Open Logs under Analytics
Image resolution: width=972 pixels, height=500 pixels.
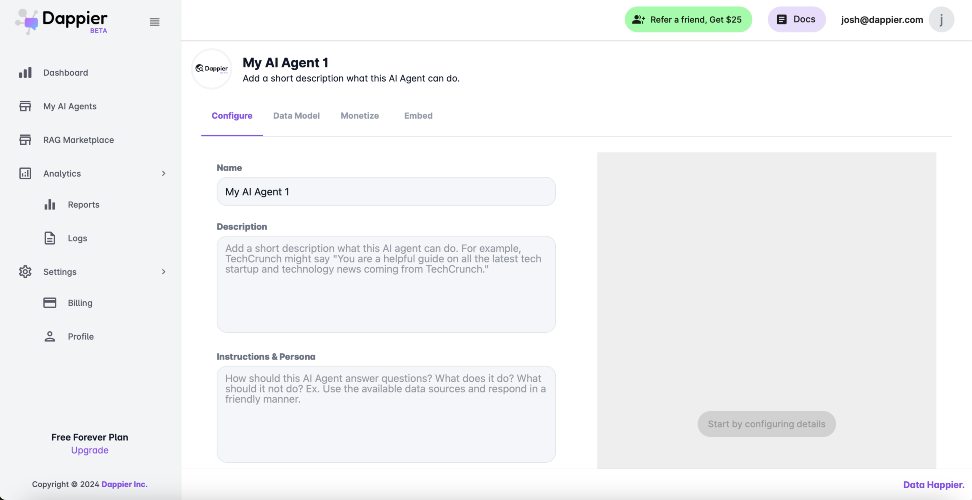77,238
